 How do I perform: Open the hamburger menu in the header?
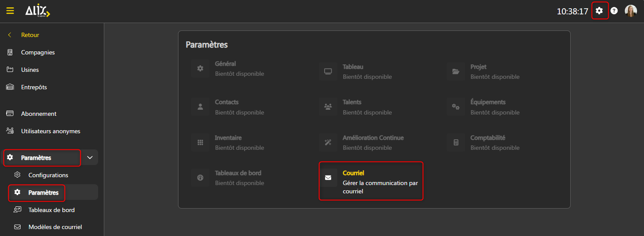[x=10, y=11]
